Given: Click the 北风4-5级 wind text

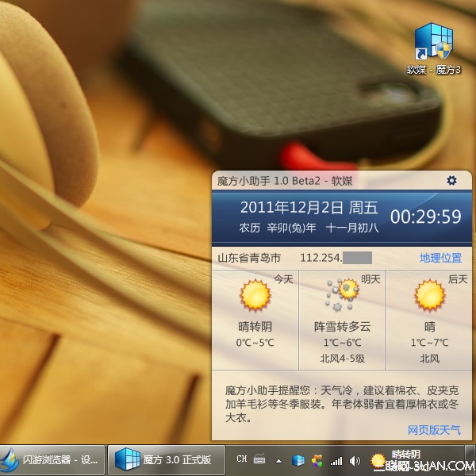Looking at the screenshot, I should click(343, 359).
